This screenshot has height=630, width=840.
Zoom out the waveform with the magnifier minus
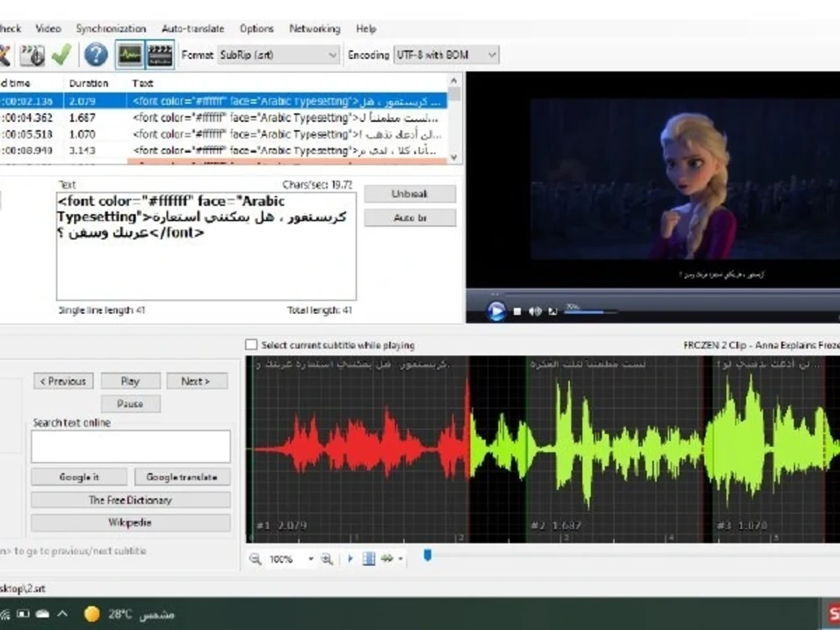[255, 559]
